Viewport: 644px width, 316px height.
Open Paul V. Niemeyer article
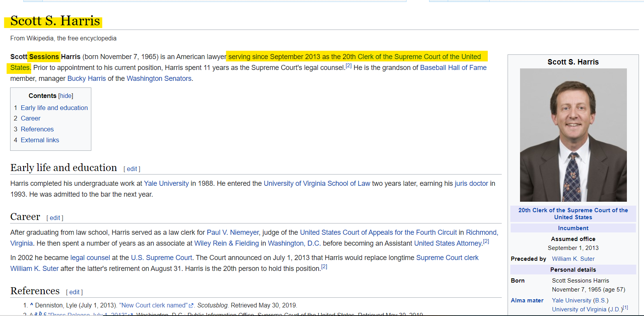click(233, 232)
